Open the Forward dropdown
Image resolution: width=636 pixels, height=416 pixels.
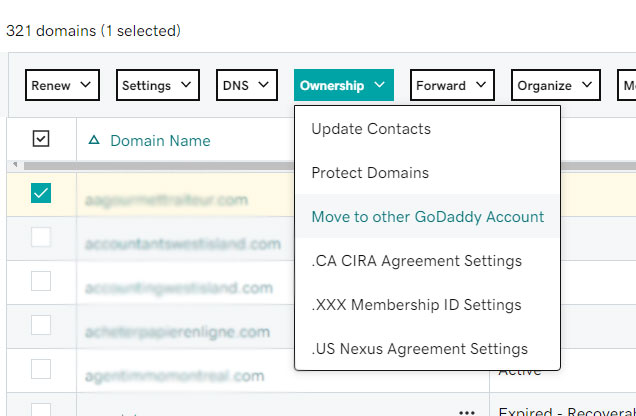(x=452, y=85)
